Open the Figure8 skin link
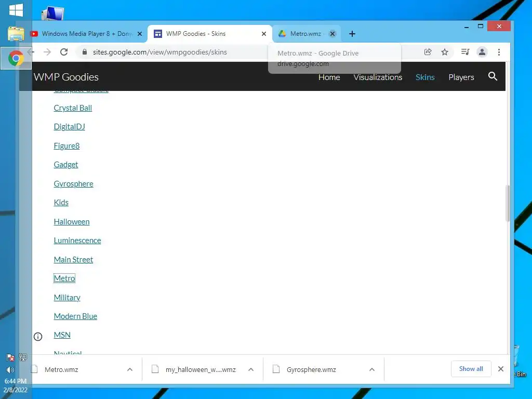Viewport: 532px width, 399px height. click(66, 146)
